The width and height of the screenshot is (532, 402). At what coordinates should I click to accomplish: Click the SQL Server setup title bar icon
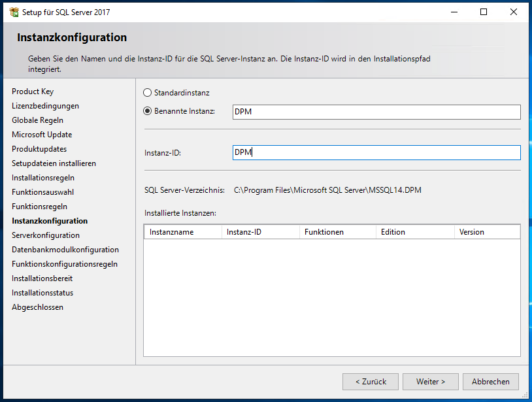[14, 12]
